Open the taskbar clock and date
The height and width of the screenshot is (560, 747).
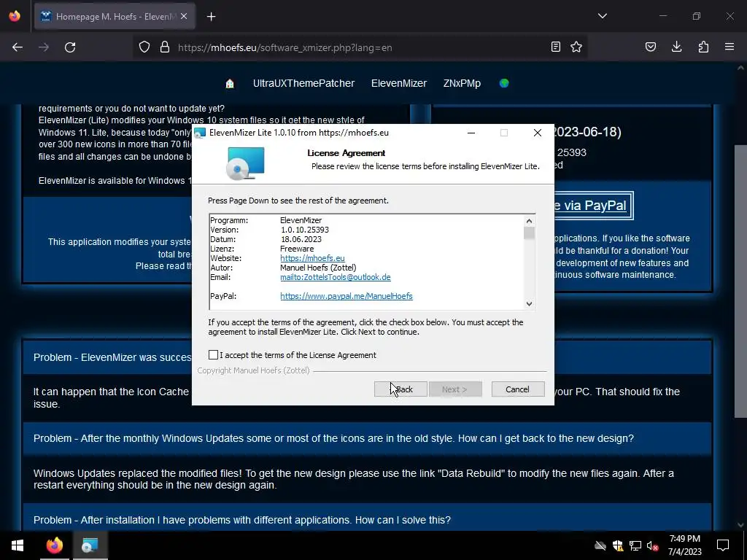(684, 545)
